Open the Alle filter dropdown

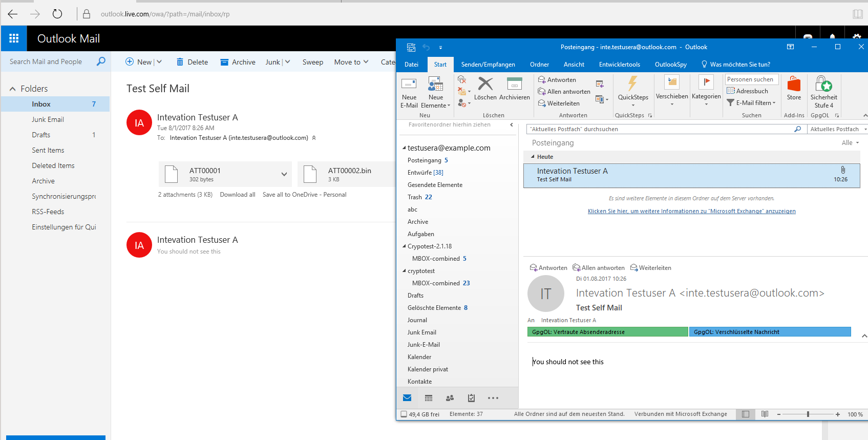851,142
